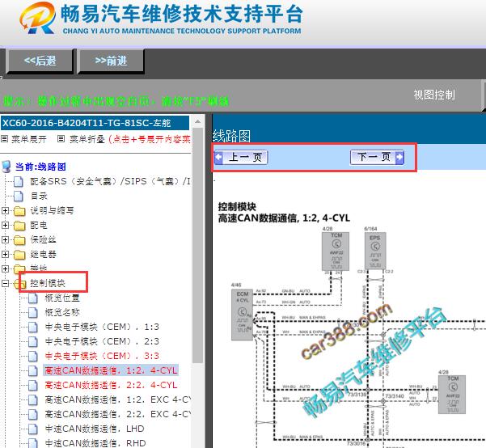
Task: Select the 当前:线路图 root computer icon
Action: click(x=6, y=167)
